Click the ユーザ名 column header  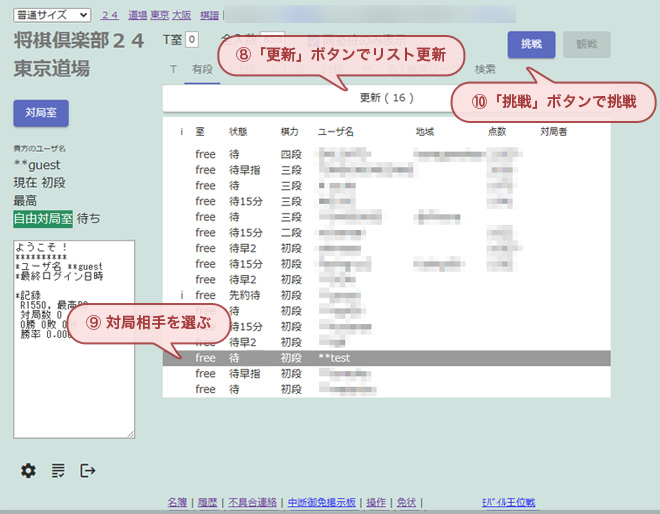click(x=336, y=132)
